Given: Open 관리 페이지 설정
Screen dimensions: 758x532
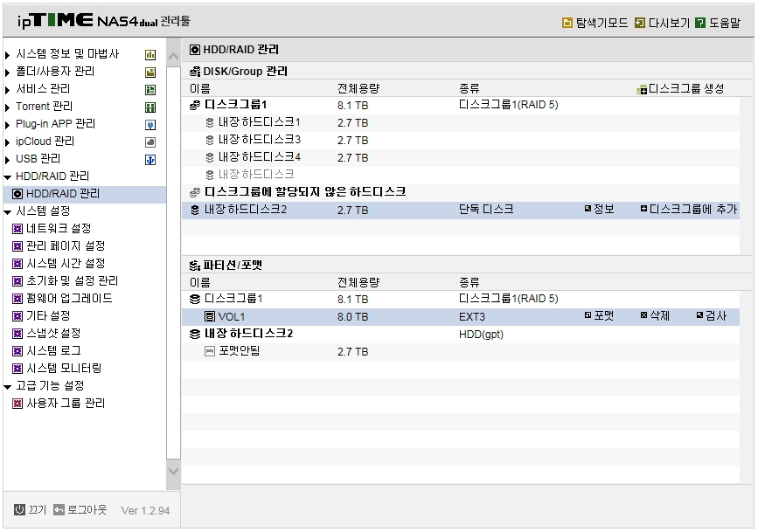Looking at the screenshot, I should tap(66, 246).
